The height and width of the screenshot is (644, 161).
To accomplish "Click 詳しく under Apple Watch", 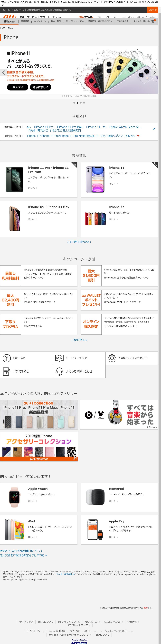I will click(33, 501).
